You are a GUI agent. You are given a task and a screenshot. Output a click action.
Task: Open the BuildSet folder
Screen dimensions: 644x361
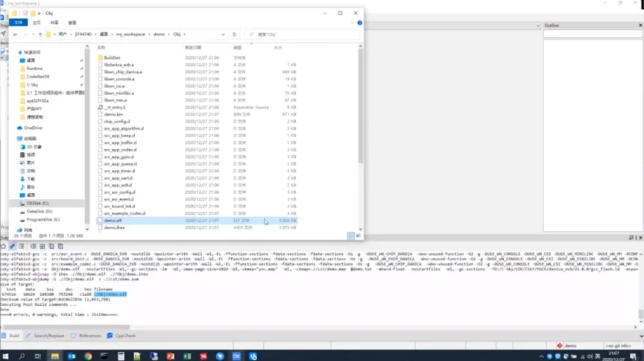coord(112,58)
